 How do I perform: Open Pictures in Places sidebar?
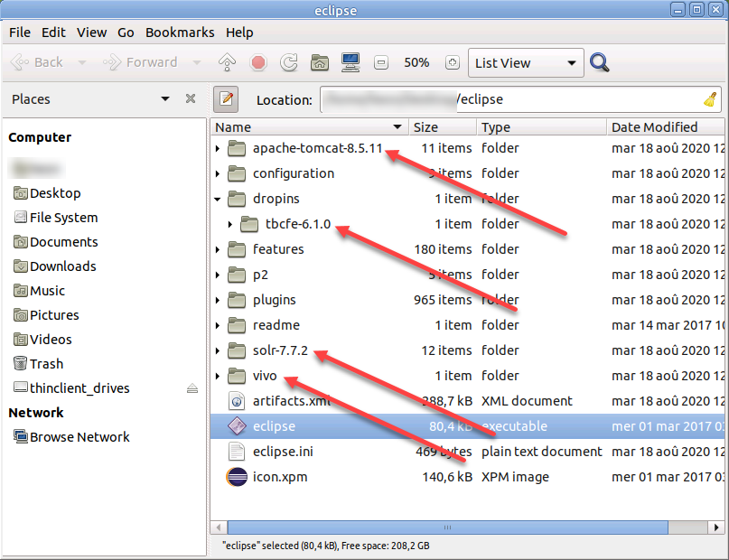click(46, 315)
